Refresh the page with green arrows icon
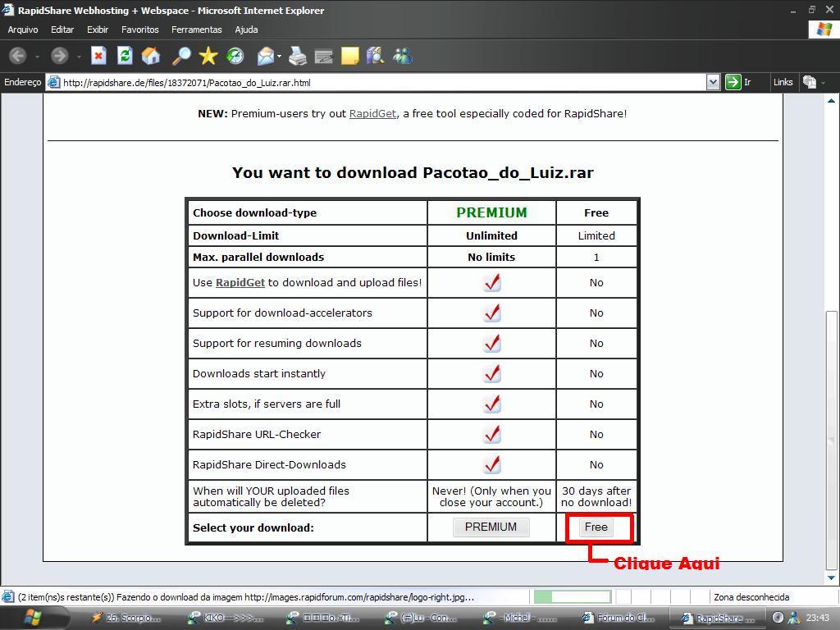The width and height of the screenshot is (840, 630). 125,56
